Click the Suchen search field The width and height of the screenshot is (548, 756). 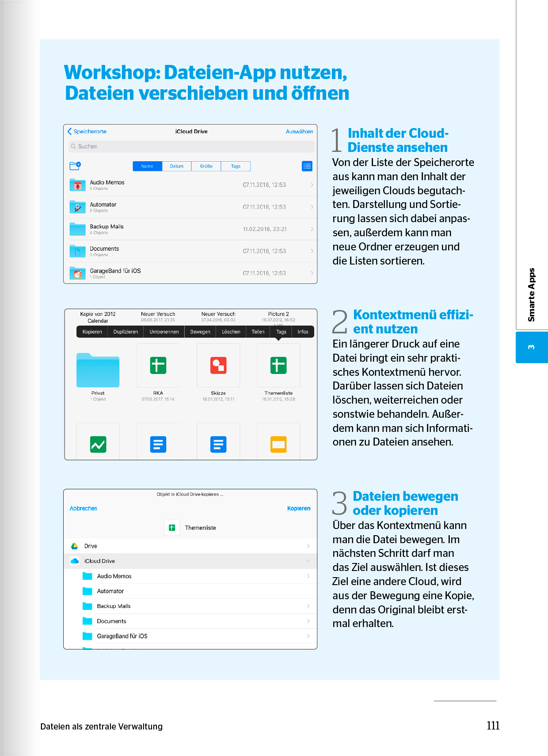click(x=191, y=146)
